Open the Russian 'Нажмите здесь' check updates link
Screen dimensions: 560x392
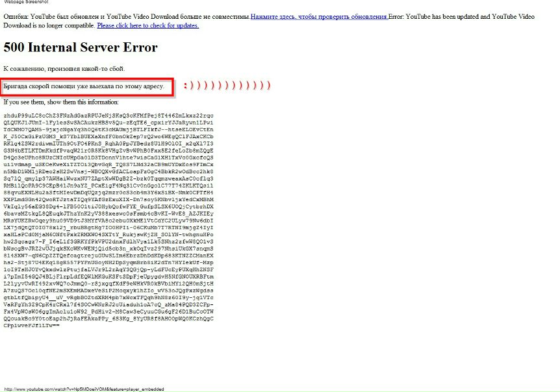pyautogui.click(x=319, y=16)
